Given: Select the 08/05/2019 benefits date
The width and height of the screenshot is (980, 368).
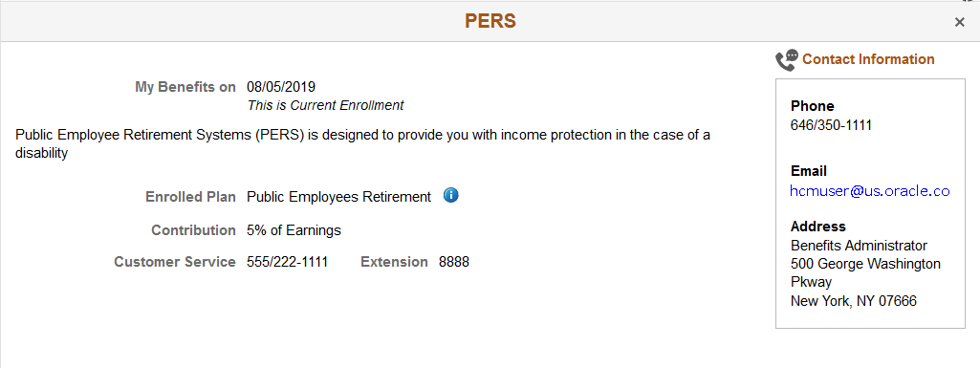Looking at the screenshot, I should tap(281, 87).
